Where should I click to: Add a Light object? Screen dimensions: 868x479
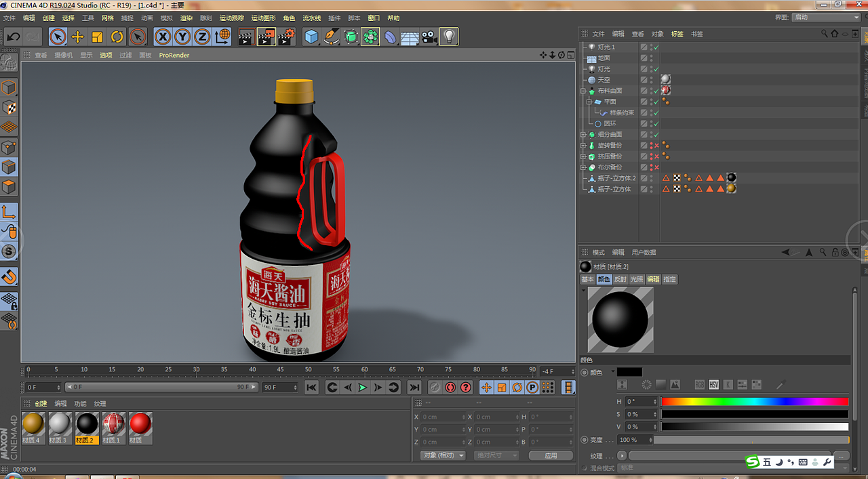(x=448, y=37)
